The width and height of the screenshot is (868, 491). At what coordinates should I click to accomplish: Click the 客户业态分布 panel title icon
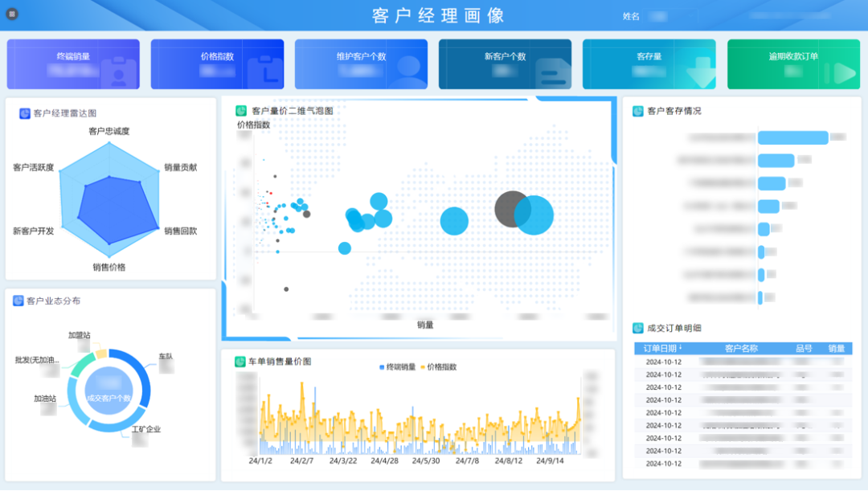[18, 301]
